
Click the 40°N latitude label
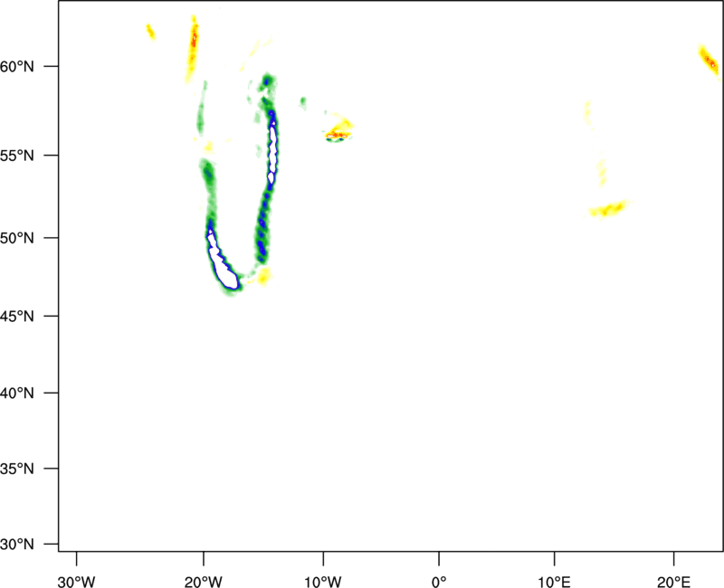17,394
